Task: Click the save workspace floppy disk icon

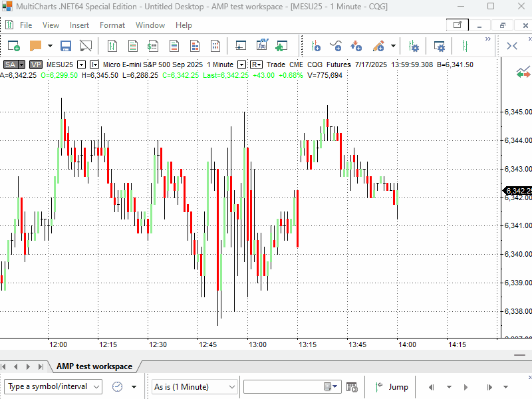Action: (x=66, y=46)
